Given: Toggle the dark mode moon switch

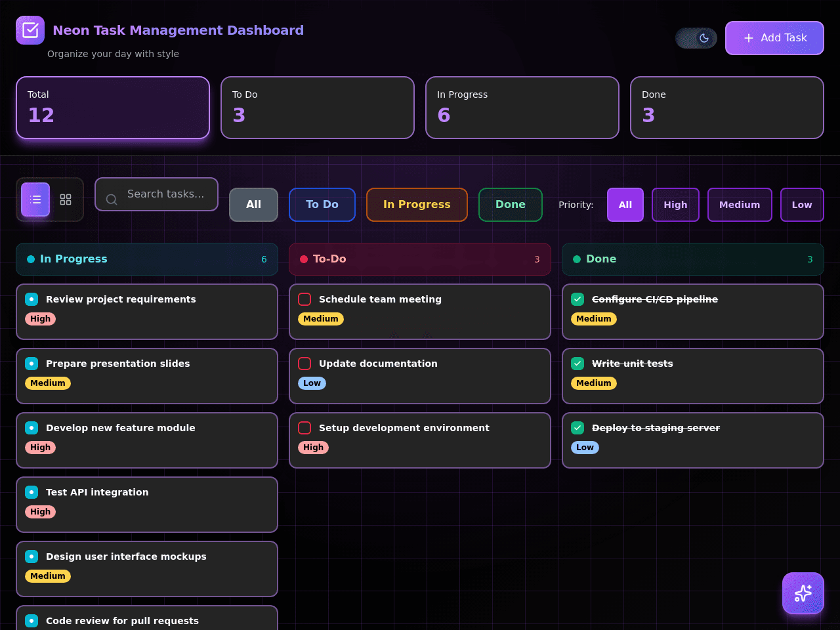Looking at the screenshot, I should [x=696, y=38].
